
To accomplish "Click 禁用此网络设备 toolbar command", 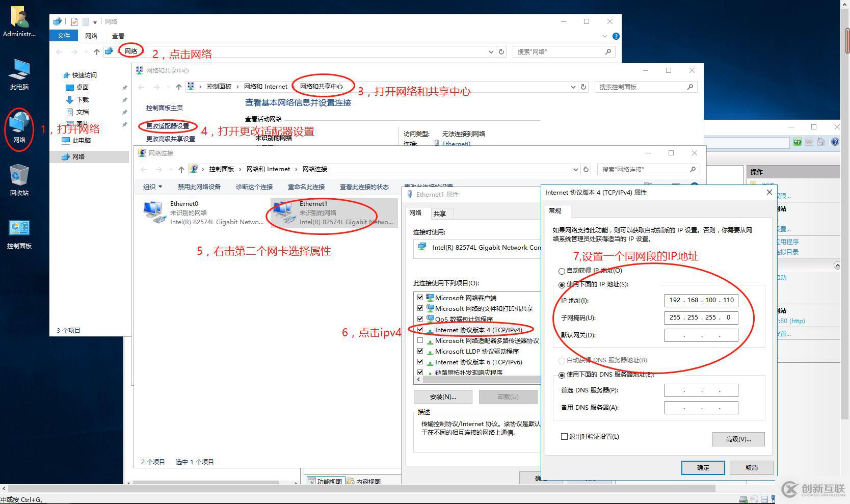I will (x=199, y=187).
